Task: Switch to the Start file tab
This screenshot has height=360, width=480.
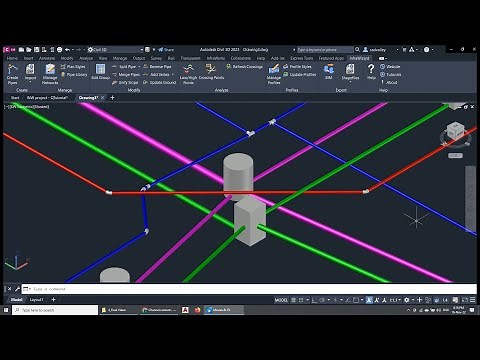Action: [15, 98]
